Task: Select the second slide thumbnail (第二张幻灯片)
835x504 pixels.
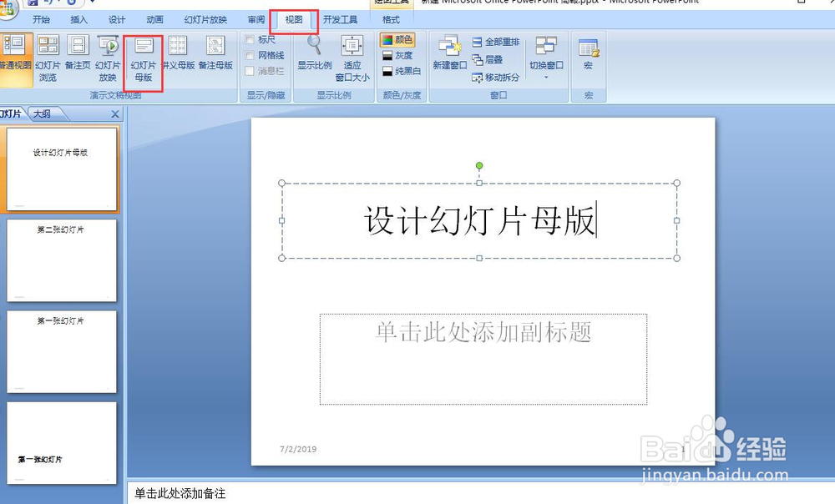Action: pyautogui.click(x=62, y=260)
